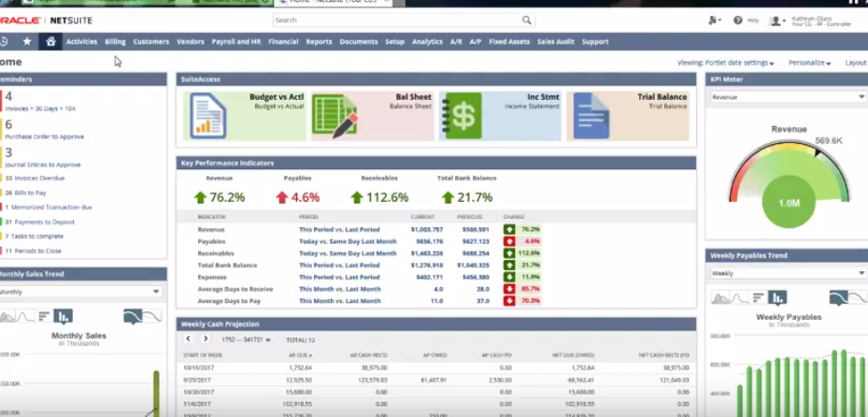Switch Weekly Payables chart to line type

(738, 298)
